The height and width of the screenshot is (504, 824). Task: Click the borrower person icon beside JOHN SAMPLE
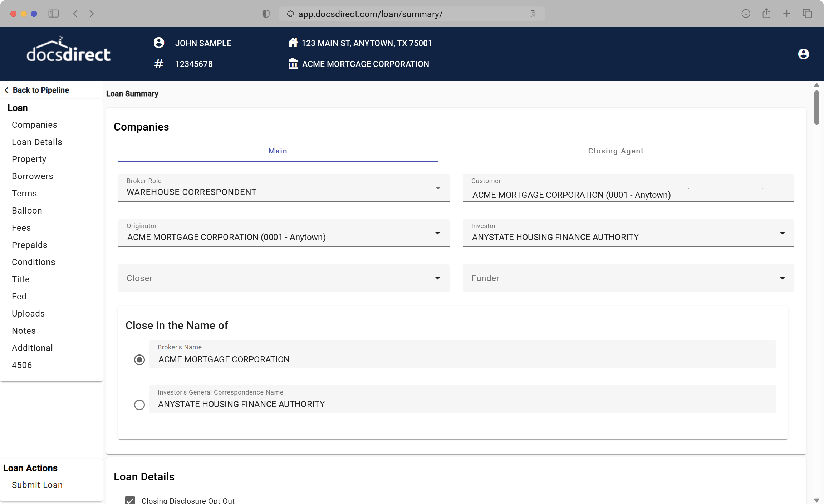click(159, 43)
